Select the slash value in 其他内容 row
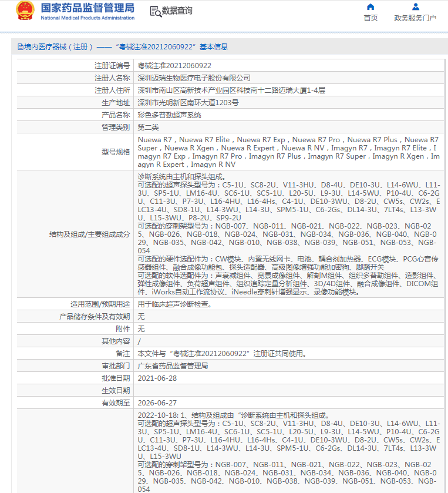448x493 pixels. coord(139,341)
